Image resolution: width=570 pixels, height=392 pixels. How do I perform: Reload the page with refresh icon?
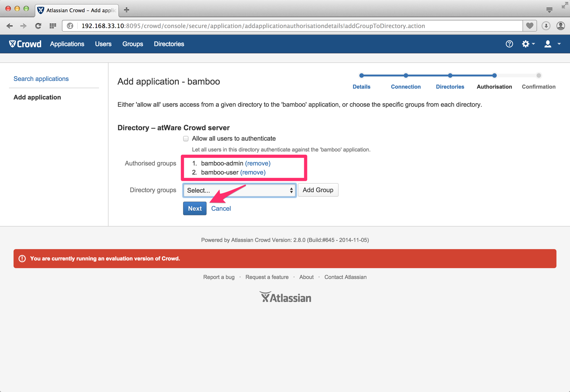click(38, 26)
